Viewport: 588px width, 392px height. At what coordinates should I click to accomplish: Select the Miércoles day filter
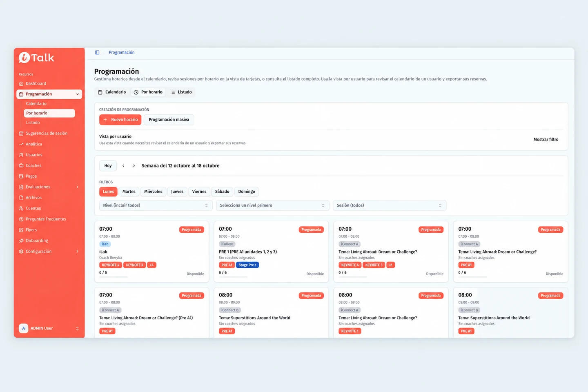tap(153, 192)
